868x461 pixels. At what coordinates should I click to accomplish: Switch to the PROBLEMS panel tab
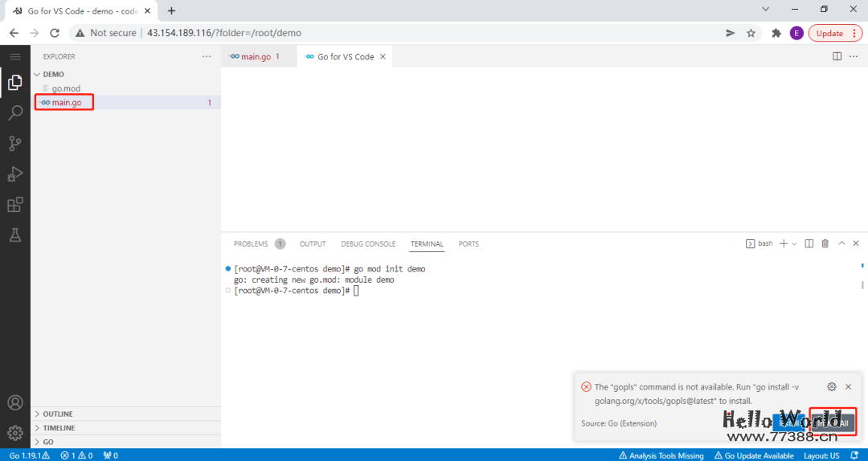pyautogui.click(x=251, y=243)
